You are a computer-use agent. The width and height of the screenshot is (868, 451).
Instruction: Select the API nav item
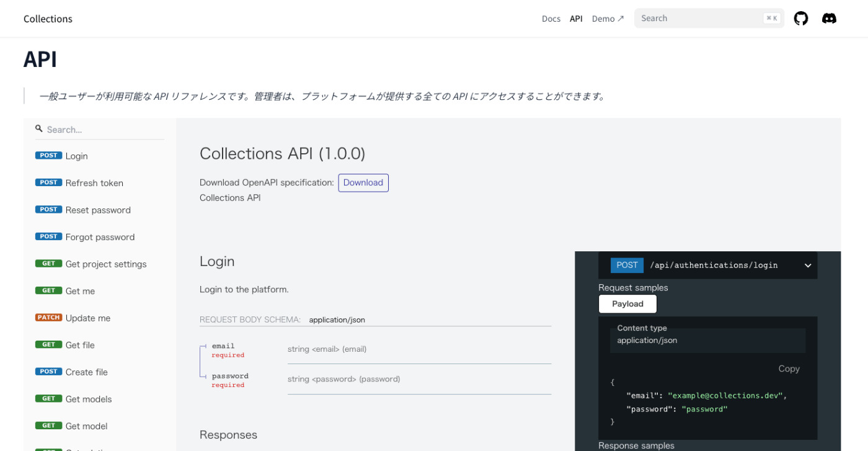click(576, 19)
